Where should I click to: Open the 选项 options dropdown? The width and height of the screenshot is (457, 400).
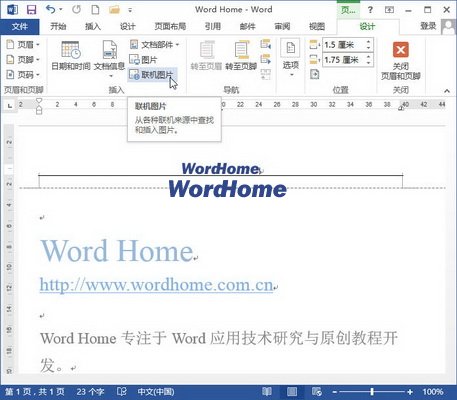[x=290, y=58]
